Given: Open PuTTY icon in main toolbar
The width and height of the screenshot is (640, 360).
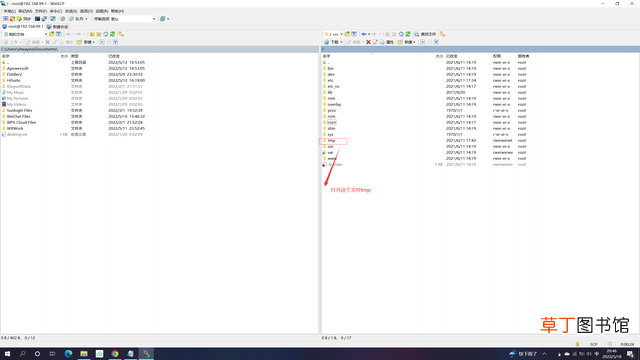Looking at the screenshot, I should click(44, 19).
